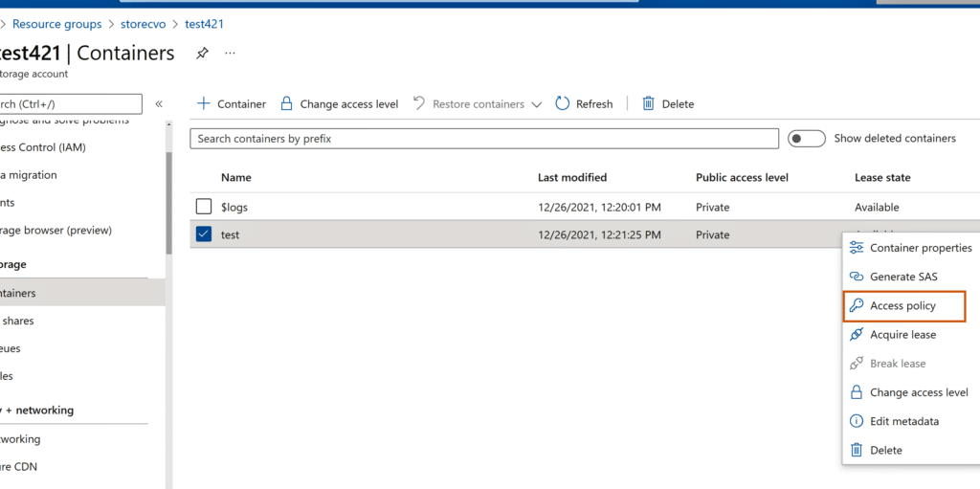
Task: Open Queues sidebar item
Action: click(11, 348)
